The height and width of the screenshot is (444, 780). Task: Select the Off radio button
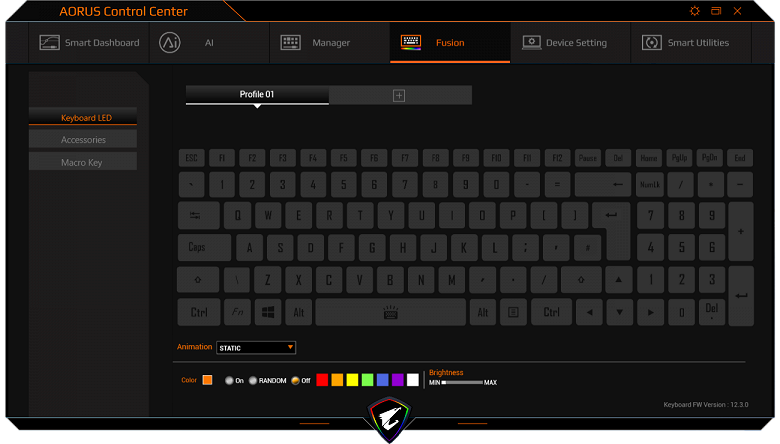295,380
